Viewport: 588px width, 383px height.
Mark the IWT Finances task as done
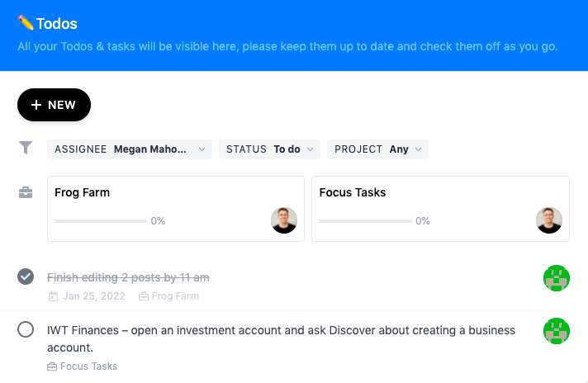[x=26, y=330]
